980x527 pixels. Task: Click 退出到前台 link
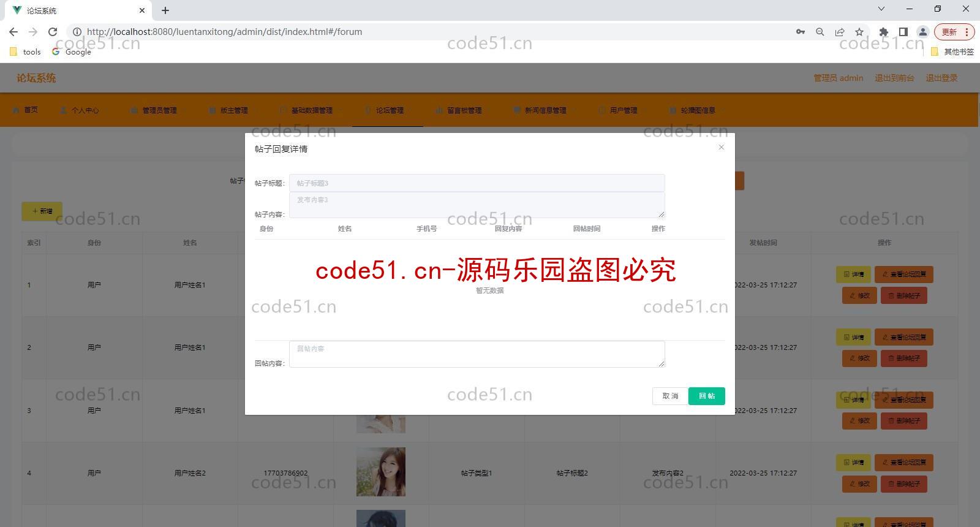894,78
